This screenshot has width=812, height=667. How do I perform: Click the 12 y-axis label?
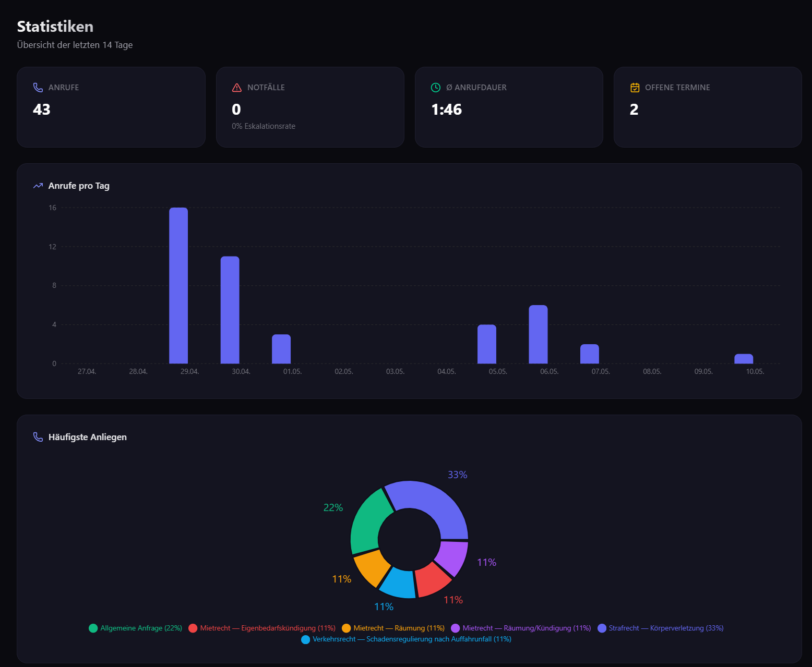53,247
